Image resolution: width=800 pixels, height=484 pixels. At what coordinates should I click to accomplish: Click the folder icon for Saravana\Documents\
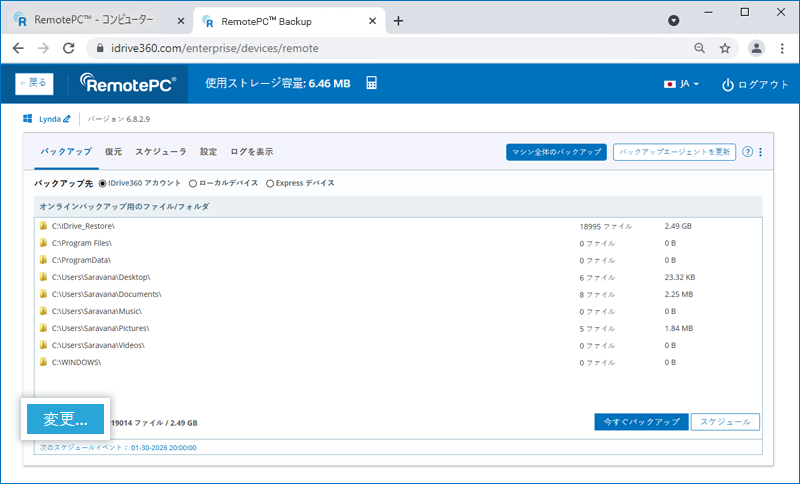point(43,294)
